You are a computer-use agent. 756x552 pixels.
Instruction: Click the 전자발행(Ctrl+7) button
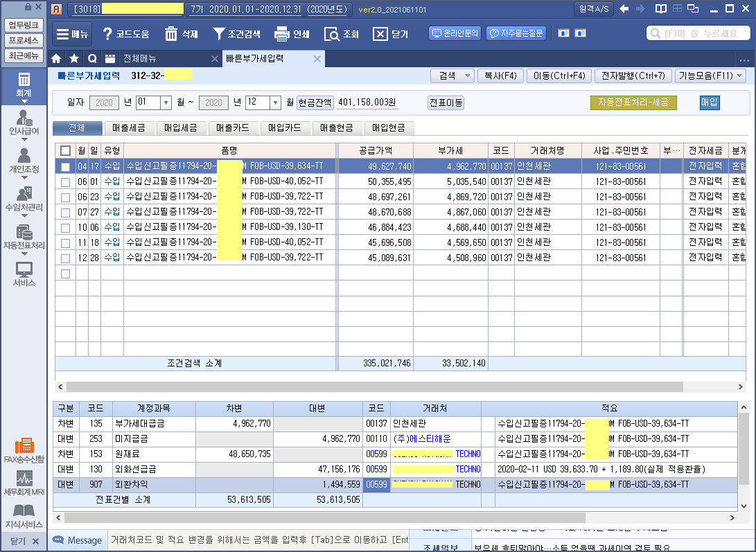pyautogui.click(x=633, y=75)
